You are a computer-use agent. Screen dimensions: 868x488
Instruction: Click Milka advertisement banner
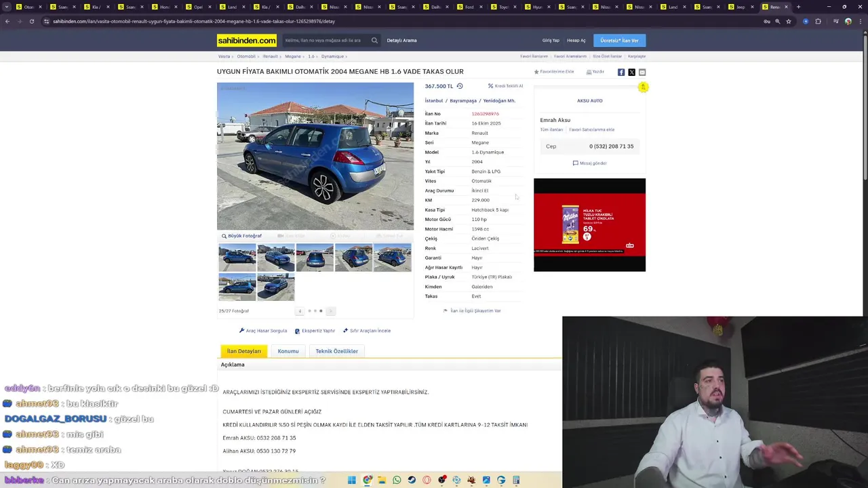click(x=589, y=225)
